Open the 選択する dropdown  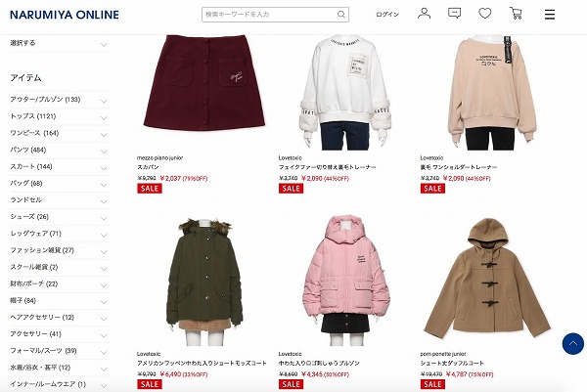(60, 43)
